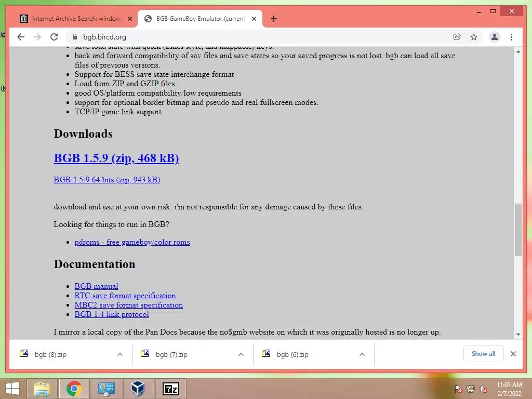Viewport: 532px width, 399px height.
Task: Click 'good OS/platform compatibility' bullet
Action: coord(158,93)
